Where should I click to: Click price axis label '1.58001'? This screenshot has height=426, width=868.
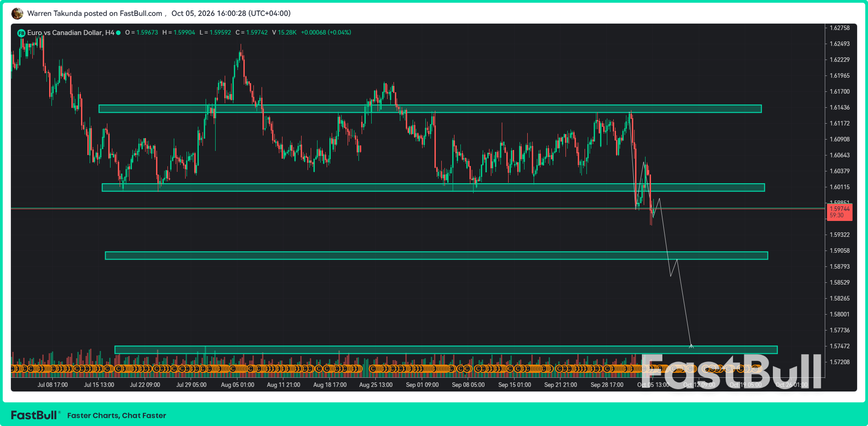(x=840, y=315)
